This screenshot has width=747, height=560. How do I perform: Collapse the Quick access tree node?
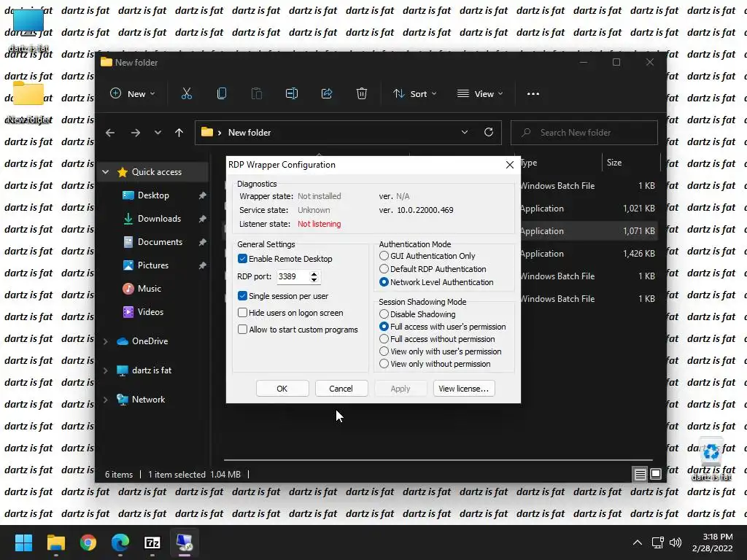click(106, 172)
